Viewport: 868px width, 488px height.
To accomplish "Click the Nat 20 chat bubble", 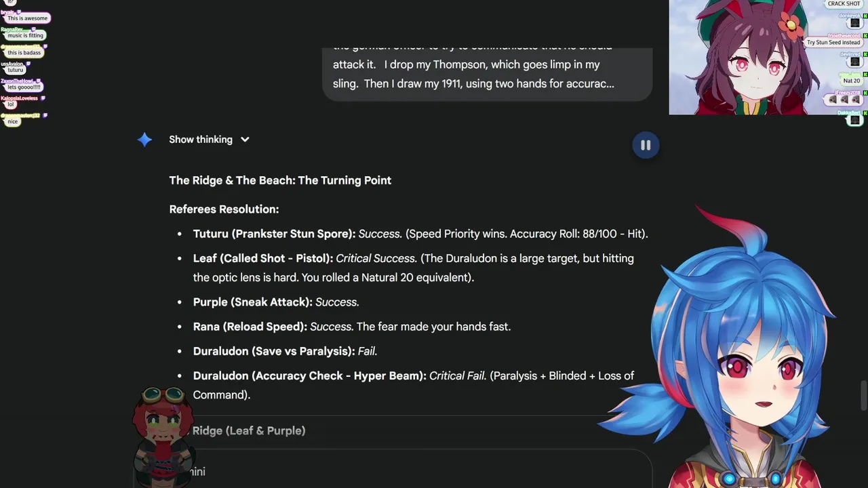I will [x=852, y=81].
